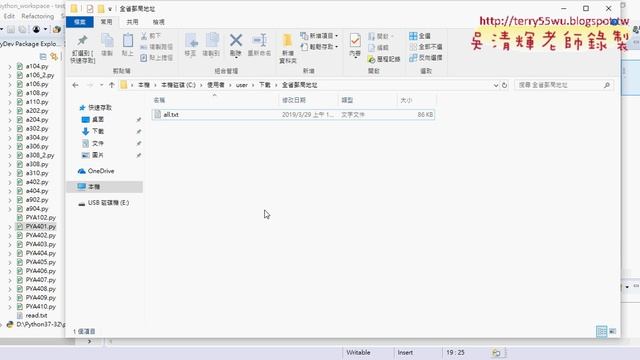The image size is (640, 360).
Task: Click the Copy to (複製到) icon
Action: [211, 45]
